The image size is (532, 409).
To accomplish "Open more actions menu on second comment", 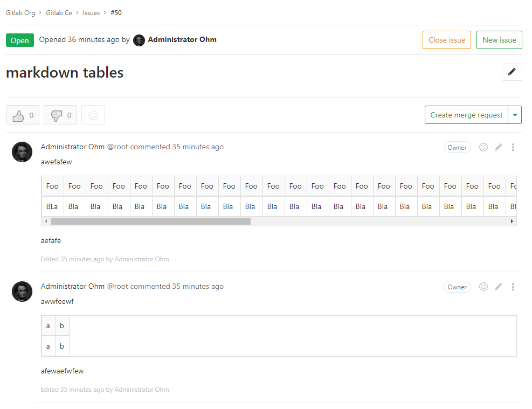I will pyautogui.click(x=513, y=287).
